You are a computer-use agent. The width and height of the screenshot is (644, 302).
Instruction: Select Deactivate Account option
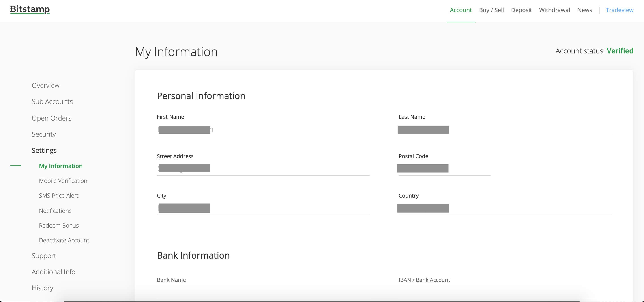pos(64,240)
